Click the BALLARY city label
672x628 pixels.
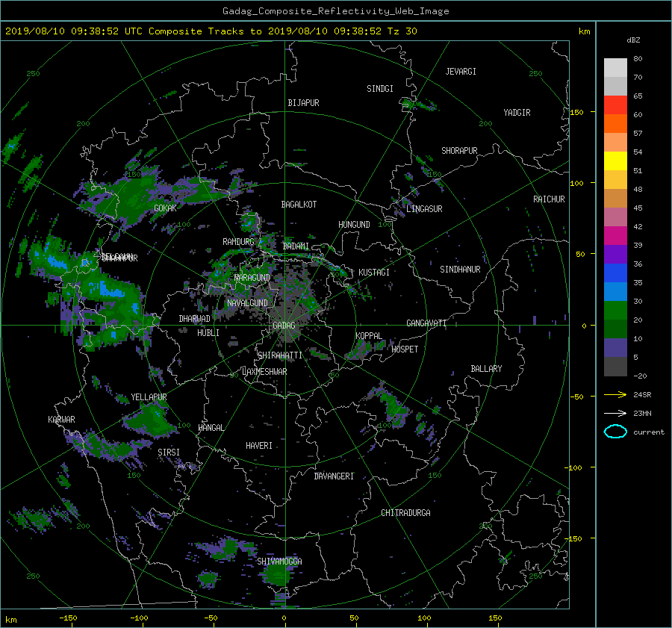coord(486,369)
